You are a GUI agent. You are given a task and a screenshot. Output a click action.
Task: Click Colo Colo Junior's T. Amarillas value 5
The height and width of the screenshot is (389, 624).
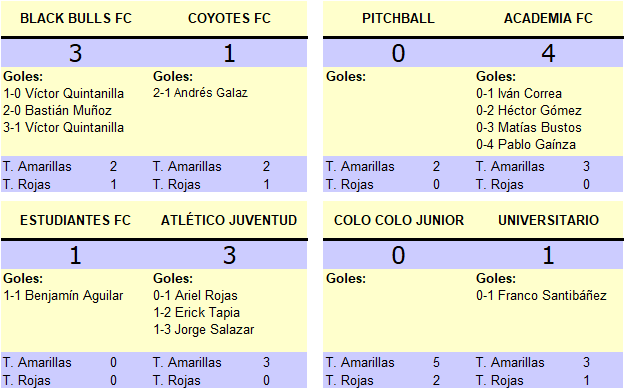[x=436, y=362]
